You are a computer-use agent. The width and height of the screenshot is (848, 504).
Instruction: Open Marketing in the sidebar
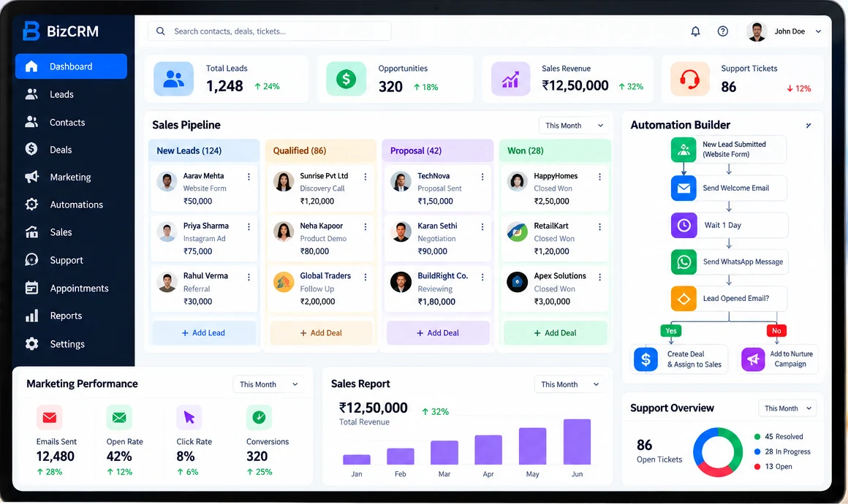pyautogui.click(x=71, y=177)
